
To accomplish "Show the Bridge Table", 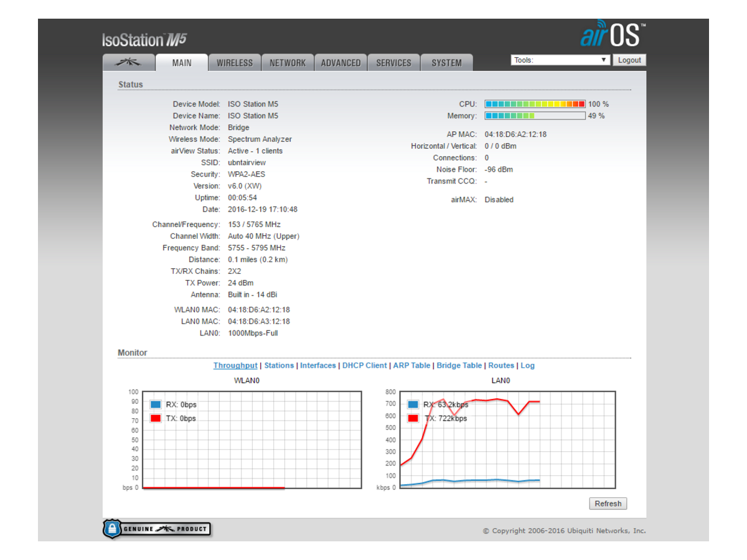I will (459, 365).
